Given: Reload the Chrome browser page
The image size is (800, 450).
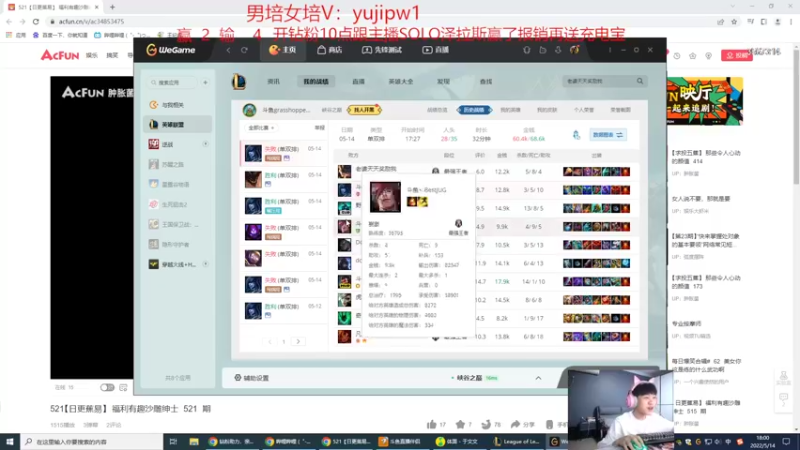Looking at the screenshot, I should click(36, 21).
